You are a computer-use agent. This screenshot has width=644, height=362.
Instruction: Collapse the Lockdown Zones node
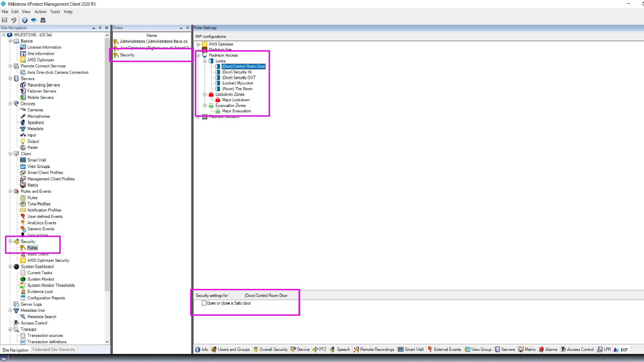tap(205, 95)
